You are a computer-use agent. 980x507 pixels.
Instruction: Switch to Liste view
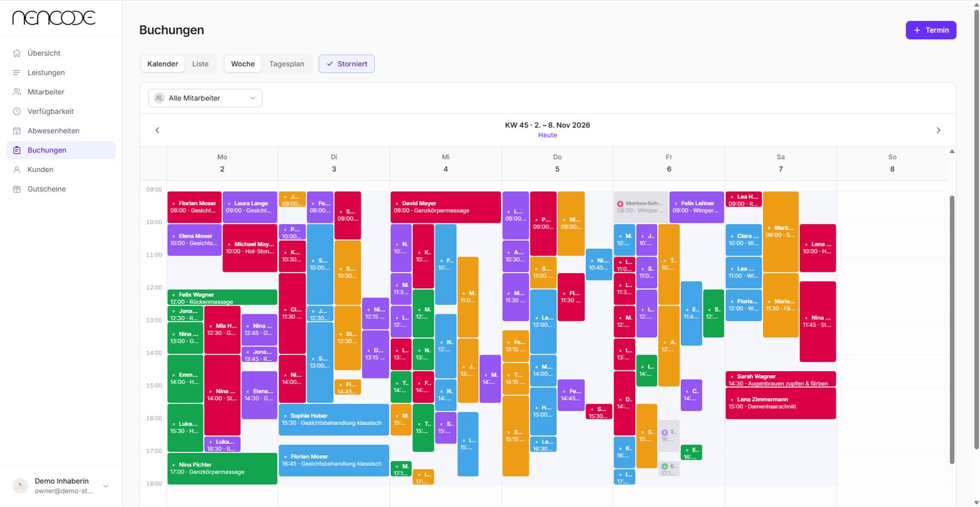click(x=200, y=64)
